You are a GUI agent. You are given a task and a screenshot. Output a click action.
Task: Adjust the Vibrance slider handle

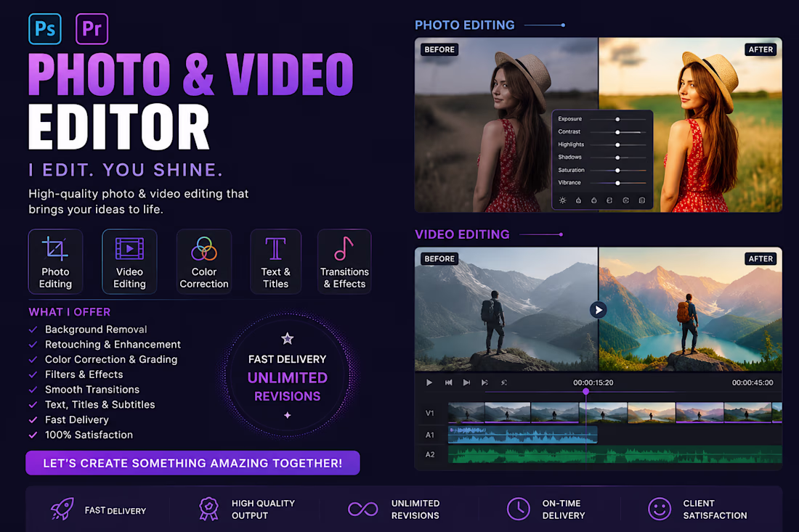[x=617, y=183]
